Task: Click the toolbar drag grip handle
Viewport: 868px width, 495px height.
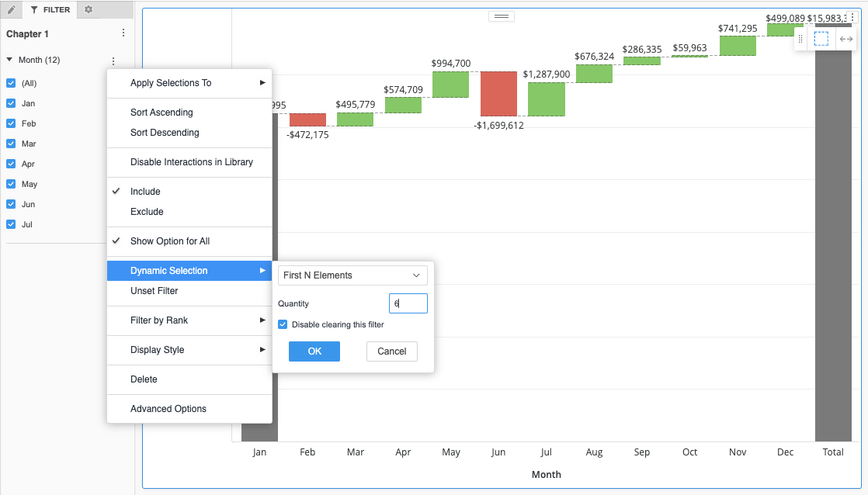Action: pos(800,39)
